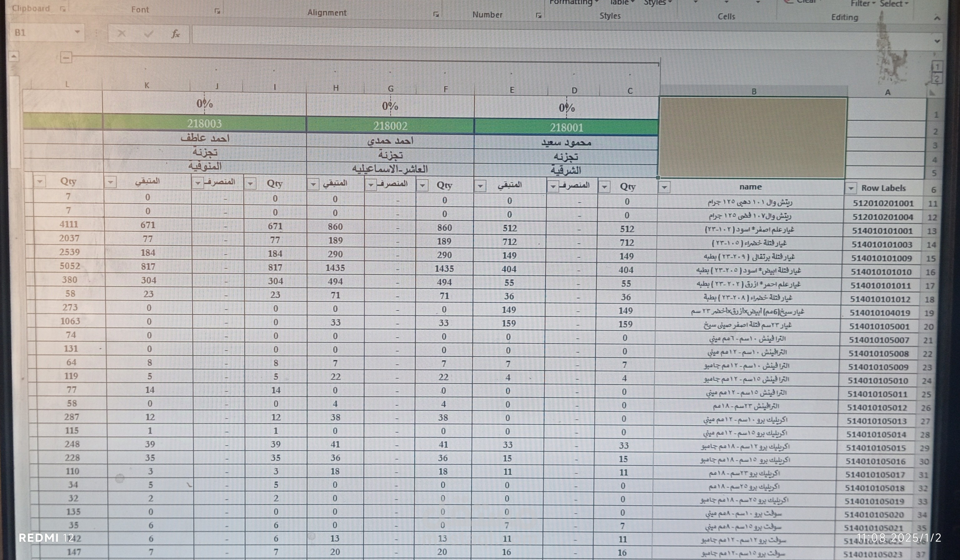Select the cell محمود سعيد

566,142
